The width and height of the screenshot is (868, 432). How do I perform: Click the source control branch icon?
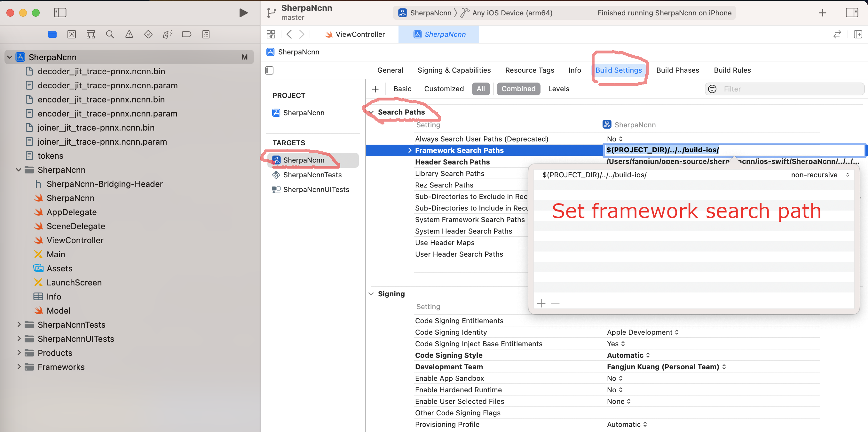tap(271, 13)
